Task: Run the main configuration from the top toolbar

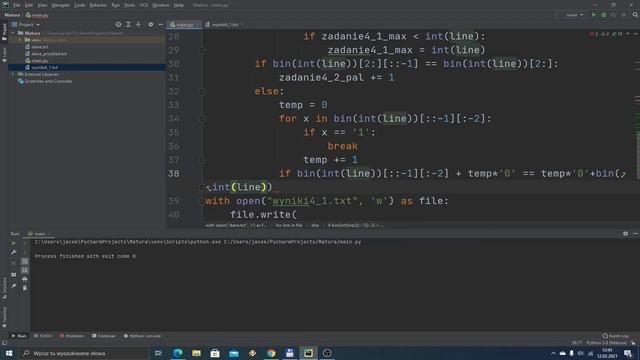Action: pyautogui.click(x=594, y=15)
